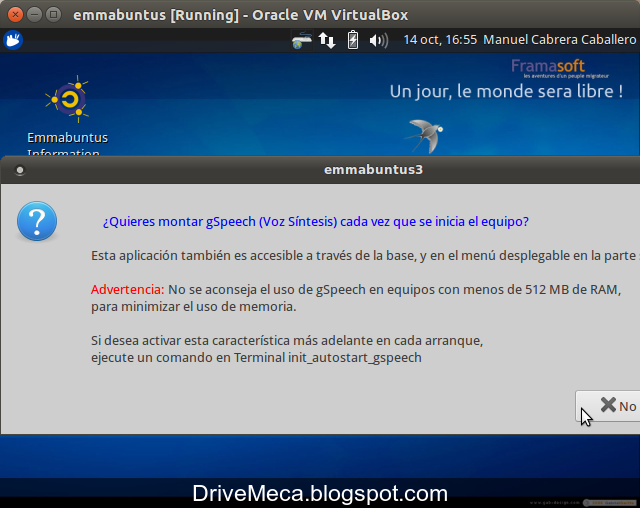This screenshot has height=508, width=640.
Task: Click the "¿Quieres montar gSpeech" question text
Action: 316,222
